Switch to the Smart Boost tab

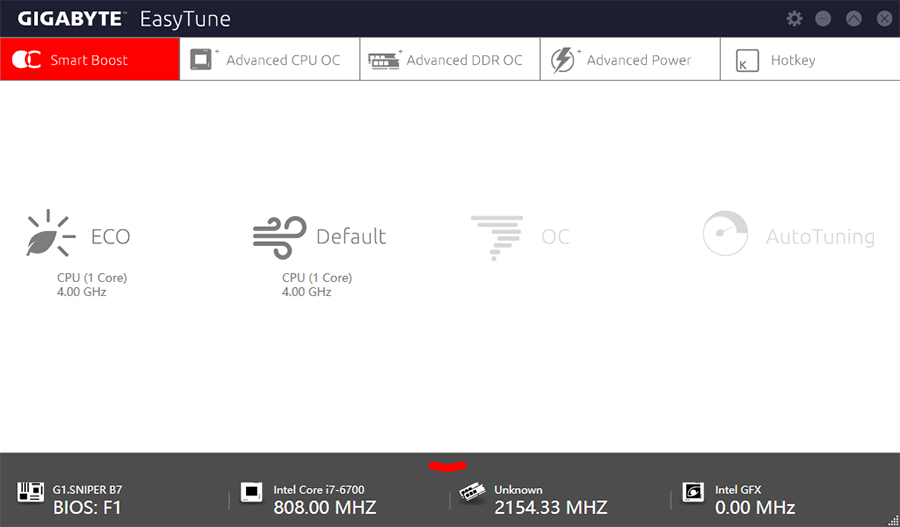tap(90, 59)
